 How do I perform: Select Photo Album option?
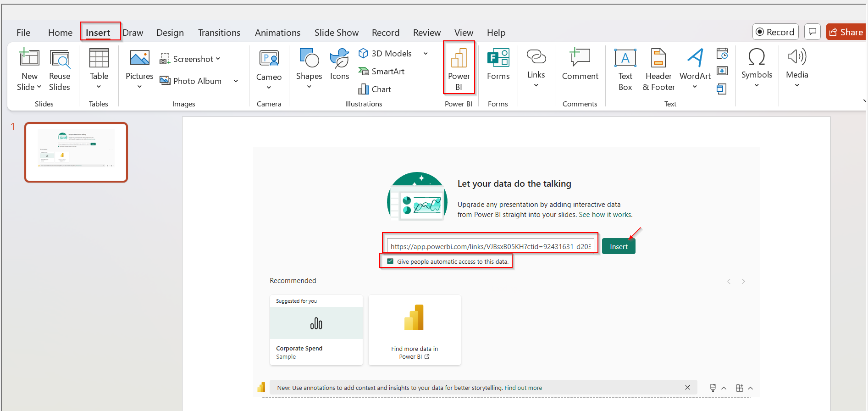click(x=191, y=81)
